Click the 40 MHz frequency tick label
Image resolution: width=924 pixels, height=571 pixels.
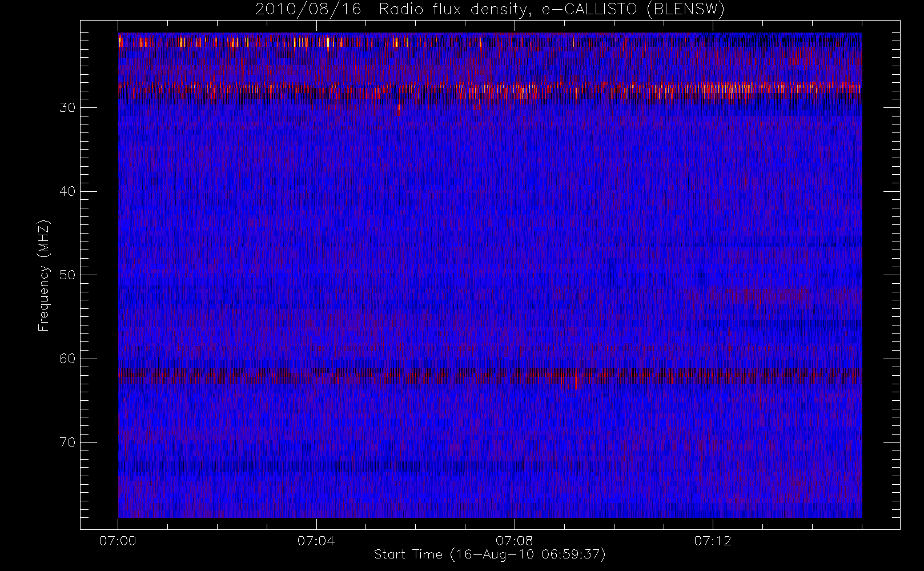tap(67, 191)
